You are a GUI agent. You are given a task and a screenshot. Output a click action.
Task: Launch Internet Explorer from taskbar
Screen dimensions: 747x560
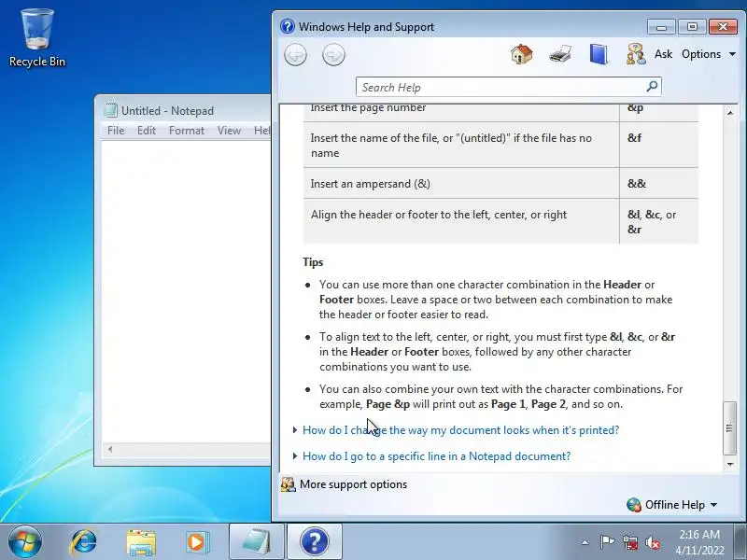click(83, 542)
